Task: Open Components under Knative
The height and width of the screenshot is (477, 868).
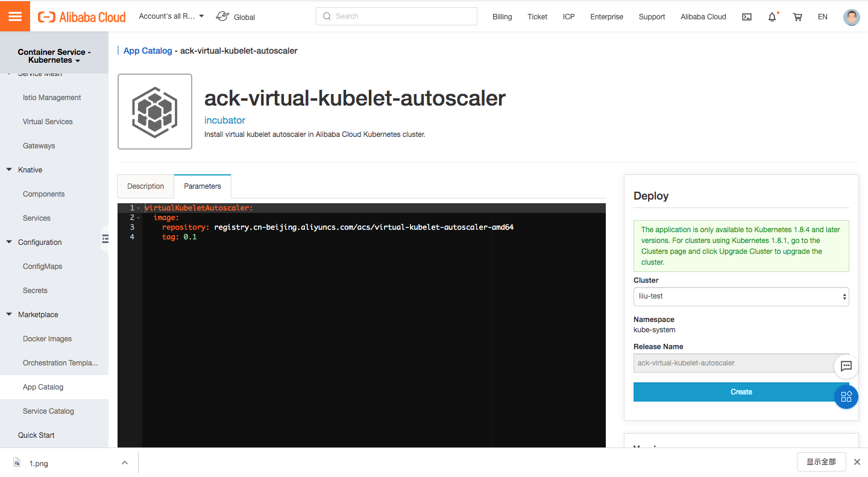Action: [43, 194]
